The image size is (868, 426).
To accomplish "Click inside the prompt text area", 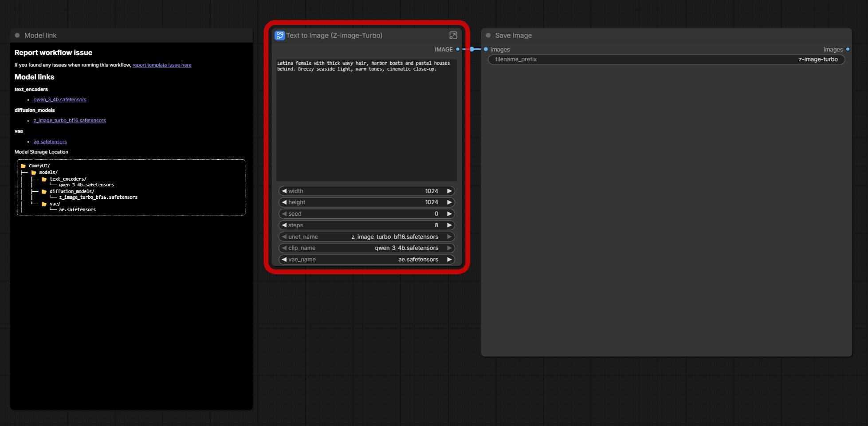I will click(366, 120).
